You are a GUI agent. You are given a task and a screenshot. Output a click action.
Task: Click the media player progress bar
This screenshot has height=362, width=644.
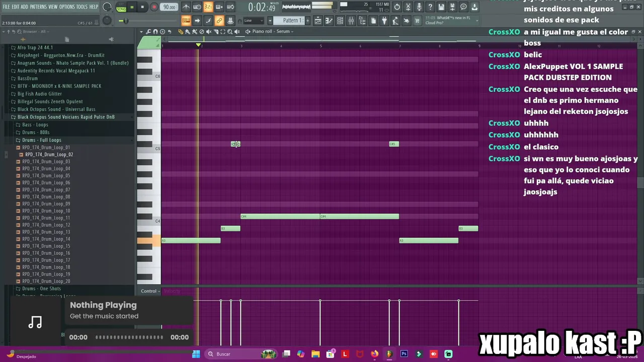point(129,337)
